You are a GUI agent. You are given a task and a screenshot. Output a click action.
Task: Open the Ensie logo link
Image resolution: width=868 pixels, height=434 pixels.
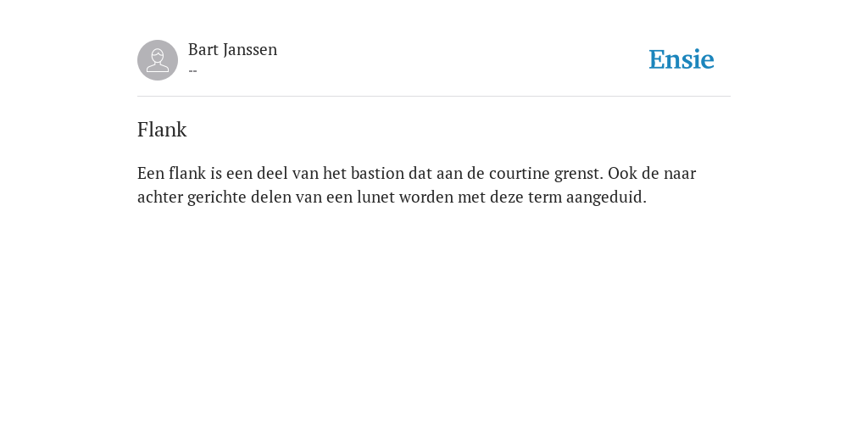(682, 59)
